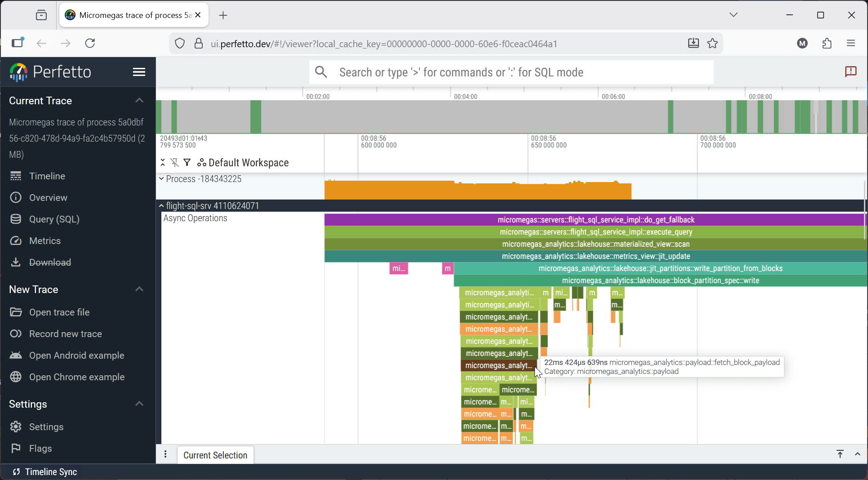Select the materialized_view::scan slice

(x=596, y=244)
